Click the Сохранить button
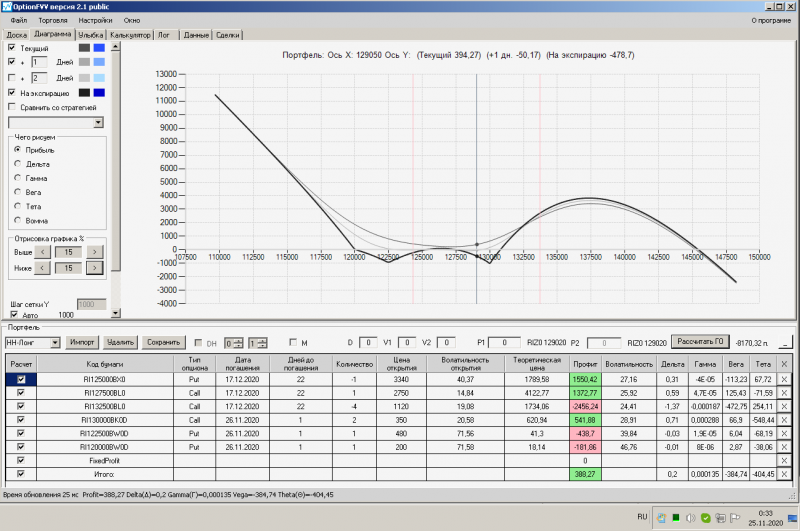 163,342
